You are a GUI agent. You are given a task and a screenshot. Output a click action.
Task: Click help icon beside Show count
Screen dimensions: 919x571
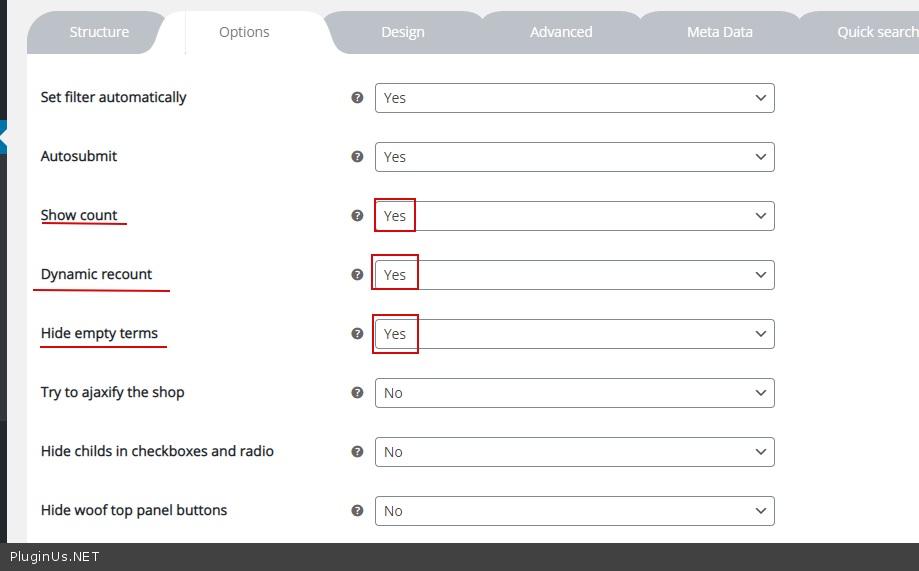click(357, 216)
